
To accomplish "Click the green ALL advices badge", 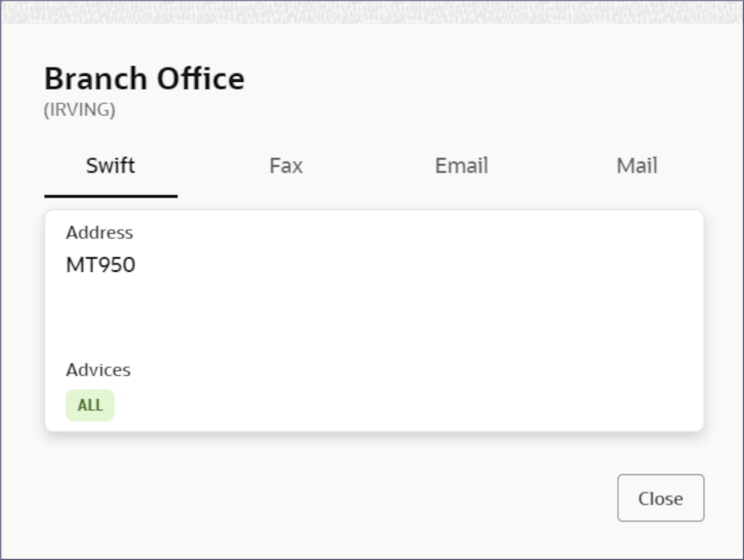I will pos(90,406).
